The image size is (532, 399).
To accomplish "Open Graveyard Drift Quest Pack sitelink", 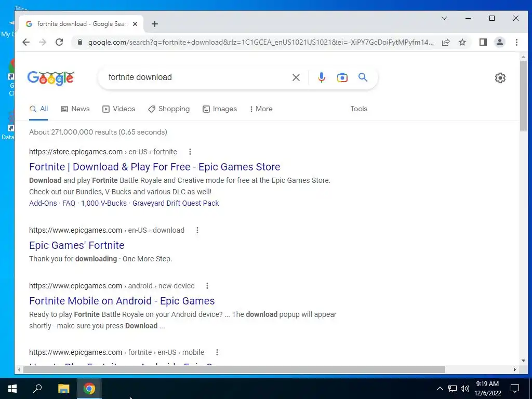I will click(176, 203).
